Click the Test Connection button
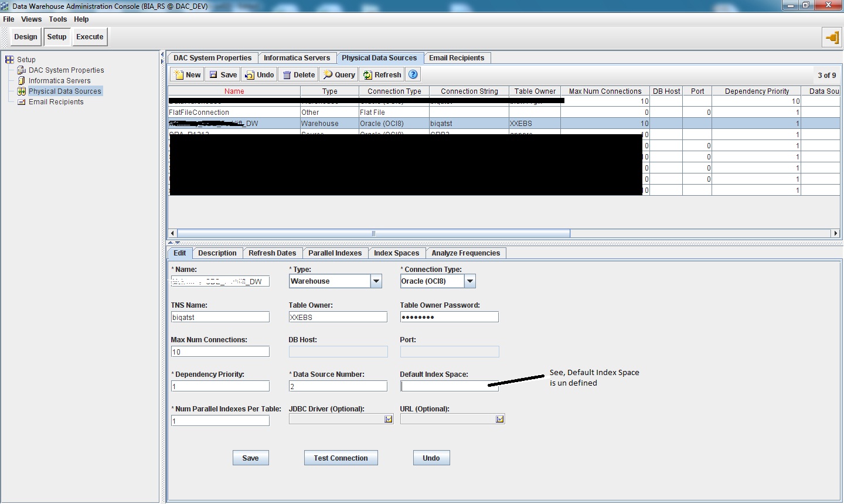Image resolution: width=844 pixels, height=504 pixels. (341, 458)
